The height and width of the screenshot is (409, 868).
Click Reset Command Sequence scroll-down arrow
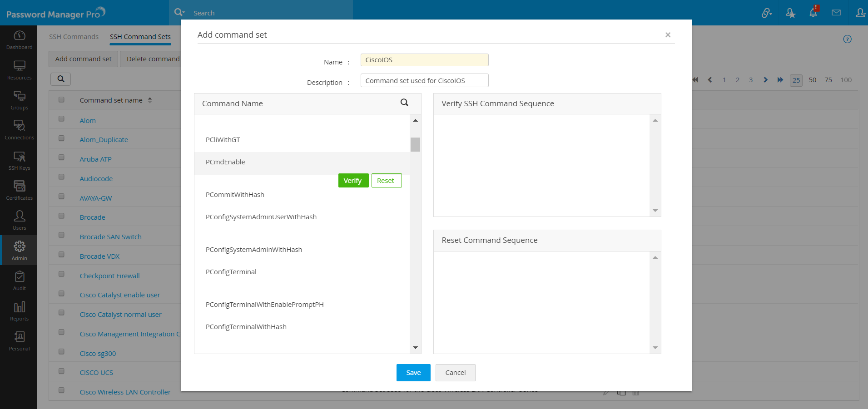655,348
